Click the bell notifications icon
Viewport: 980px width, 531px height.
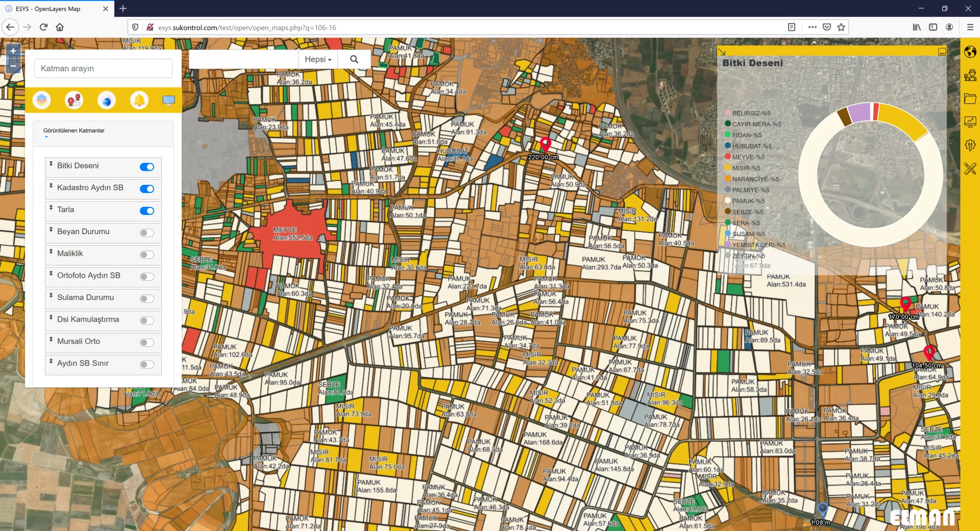[x=139, y=100]
